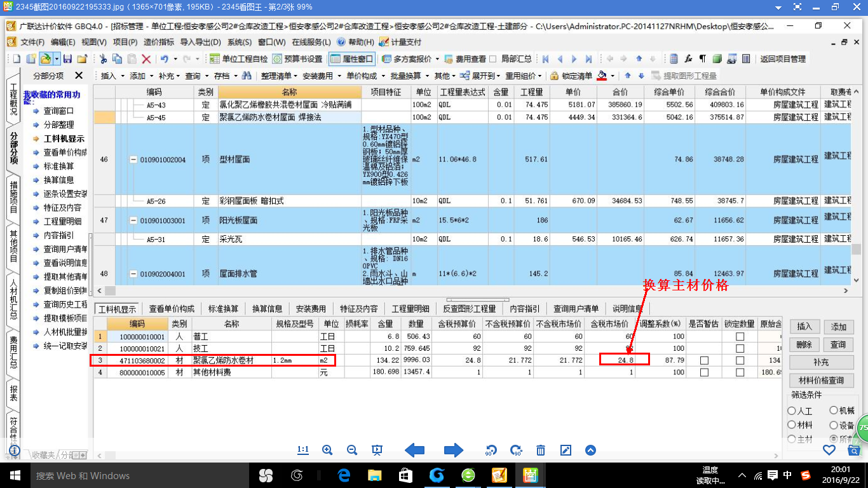Switch to the 标准换算 tab

(x=223, y=309)
